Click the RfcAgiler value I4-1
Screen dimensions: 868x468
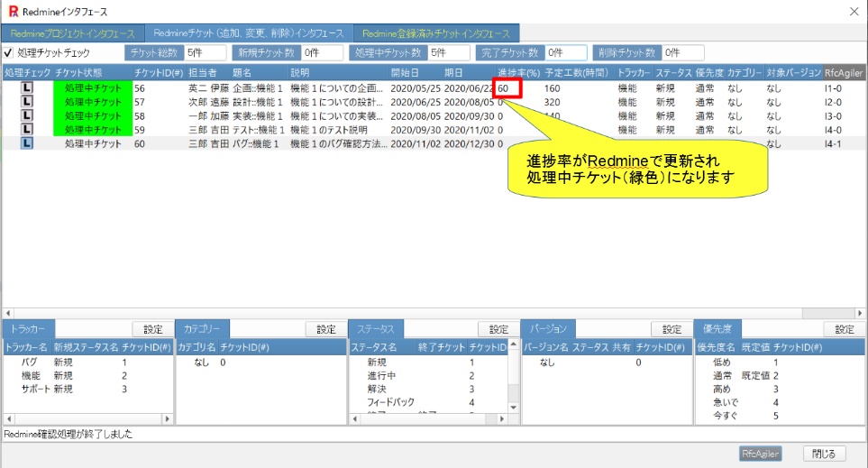tap(833, 143)
